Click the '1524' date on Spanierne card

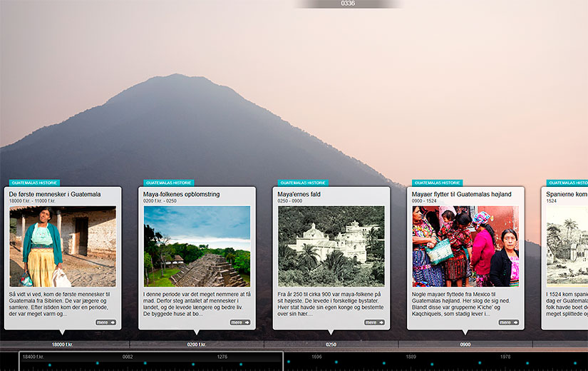click(551, 201)
